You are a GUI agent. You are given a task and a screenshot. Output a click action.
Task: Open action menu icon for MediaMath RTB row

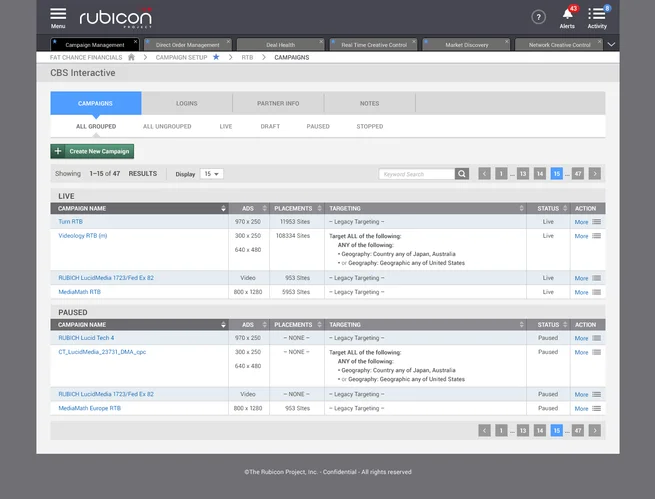coord(597,292)
